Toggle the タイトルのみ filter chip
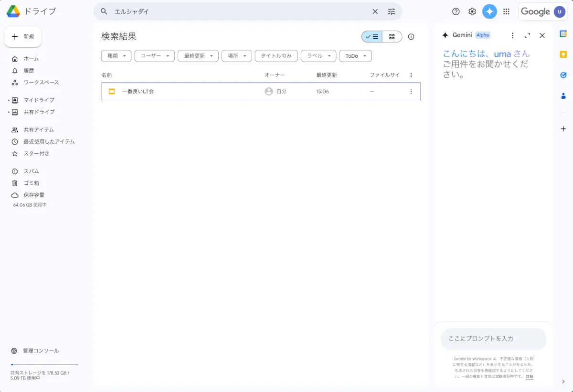Image resolution: width=573 pixels, height=392 pixels. [276, 56]
